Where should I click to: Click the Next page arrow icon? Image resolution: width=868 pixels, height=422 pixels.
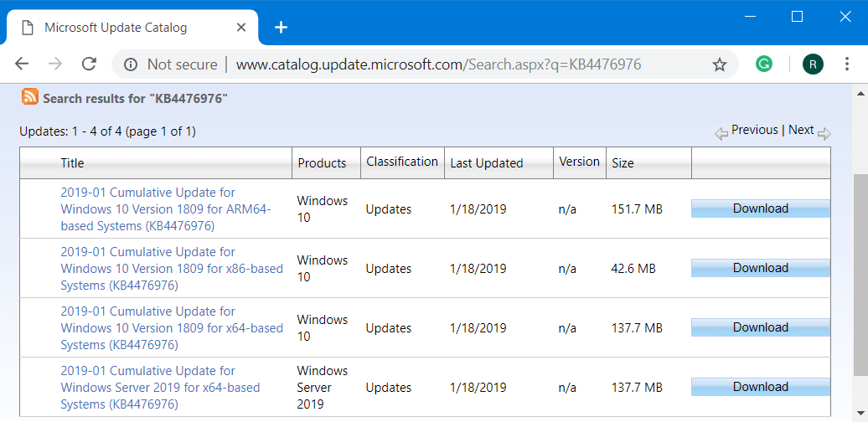pos(824,134)
